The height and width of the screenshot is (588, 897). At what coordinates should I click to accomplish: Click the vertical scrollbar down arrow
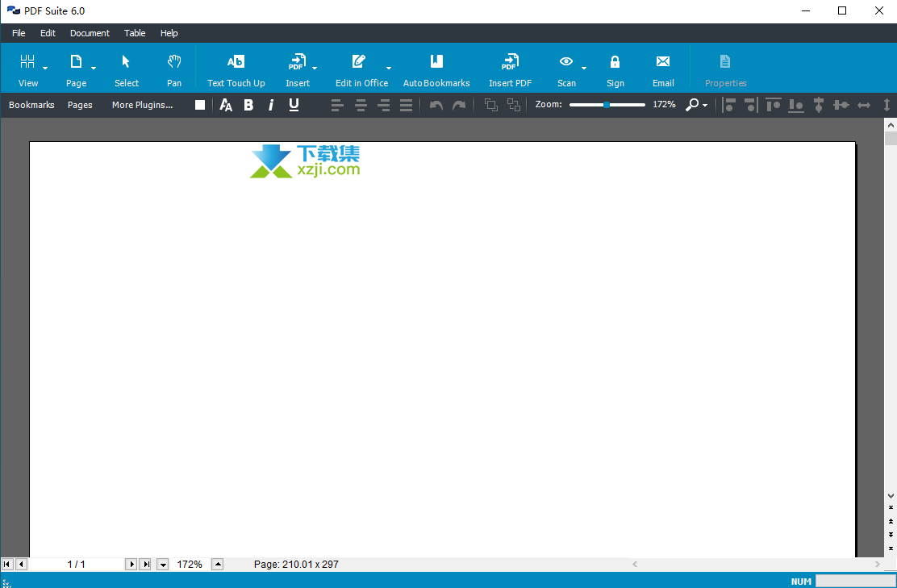[891, 496]
